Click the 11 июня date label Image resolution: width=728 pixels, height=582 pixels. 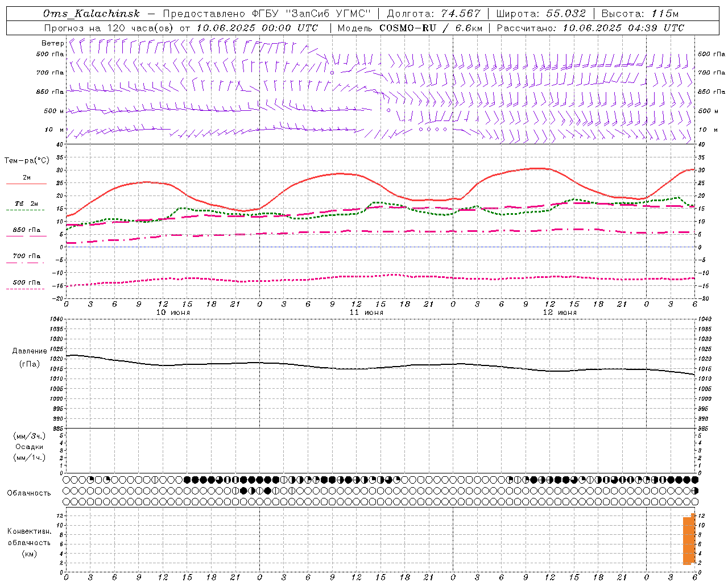(x=366, y=313)
